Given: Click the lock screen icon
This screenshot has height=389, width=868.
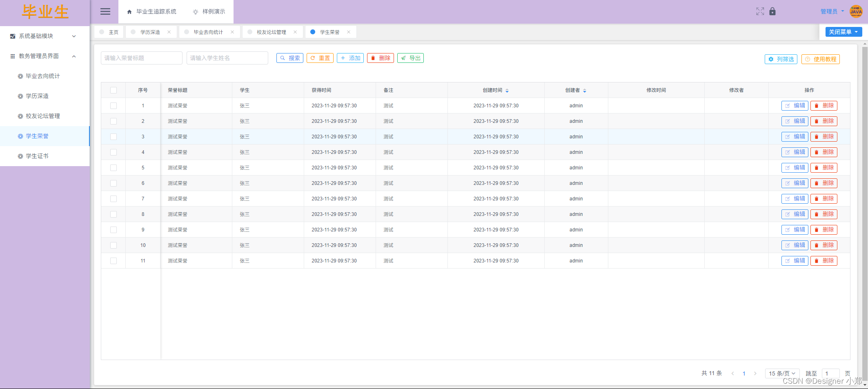Looking at the screenshot, I should [772, 11].
